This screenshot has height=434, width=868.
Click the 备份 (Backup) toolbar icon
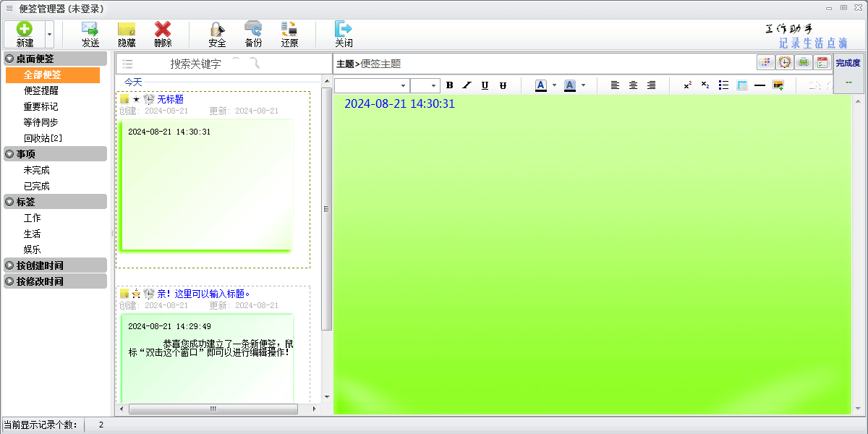click(x=253, y=34)
